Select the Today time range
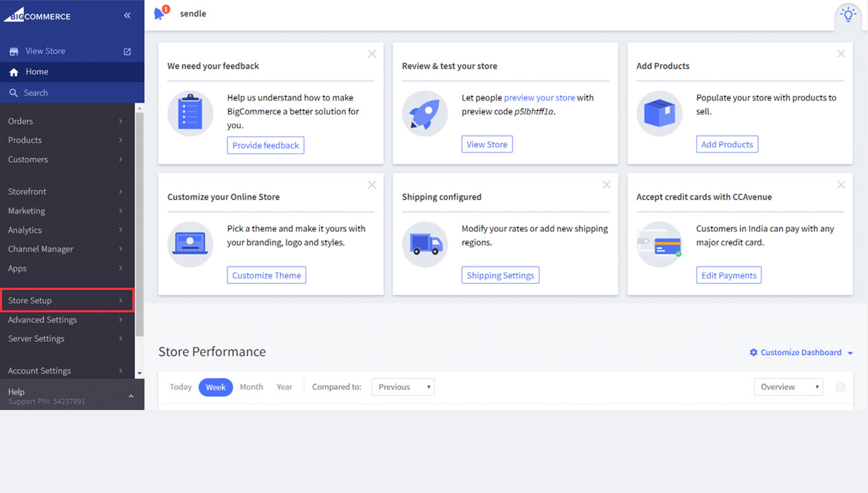 181,387
